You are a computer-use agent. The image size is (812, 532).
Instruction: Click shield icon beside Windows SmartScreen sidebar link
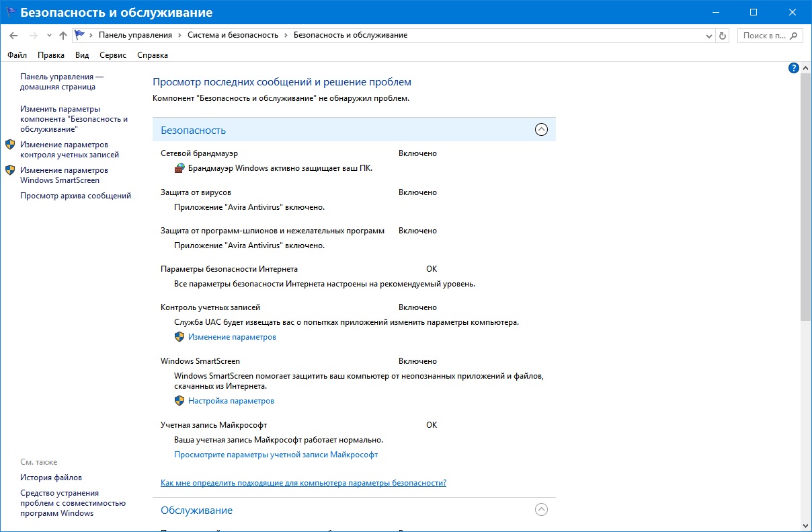[x=10, y=170]
